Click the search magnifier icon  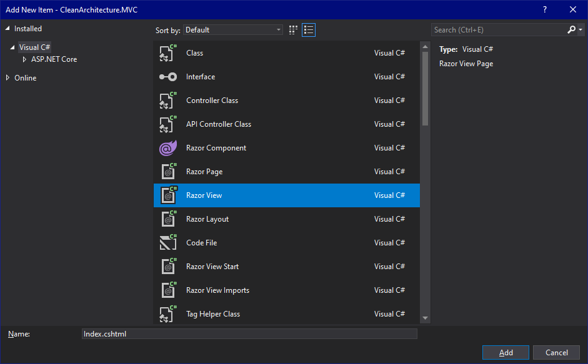(571, 29)
